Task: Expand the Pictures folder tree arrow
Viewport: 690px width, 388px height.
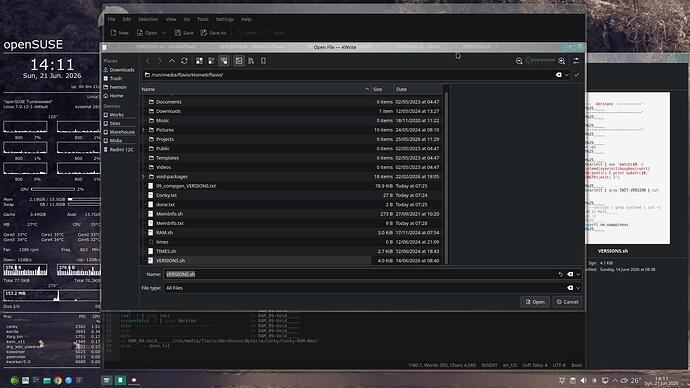Action: coord(143,130)
